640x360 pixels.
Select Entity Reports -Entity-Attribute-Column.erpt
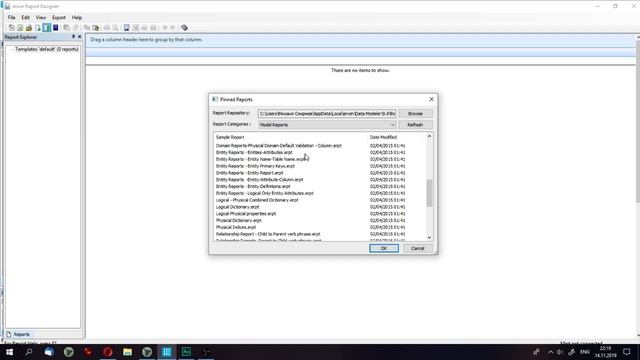click(x=260, y=180)
